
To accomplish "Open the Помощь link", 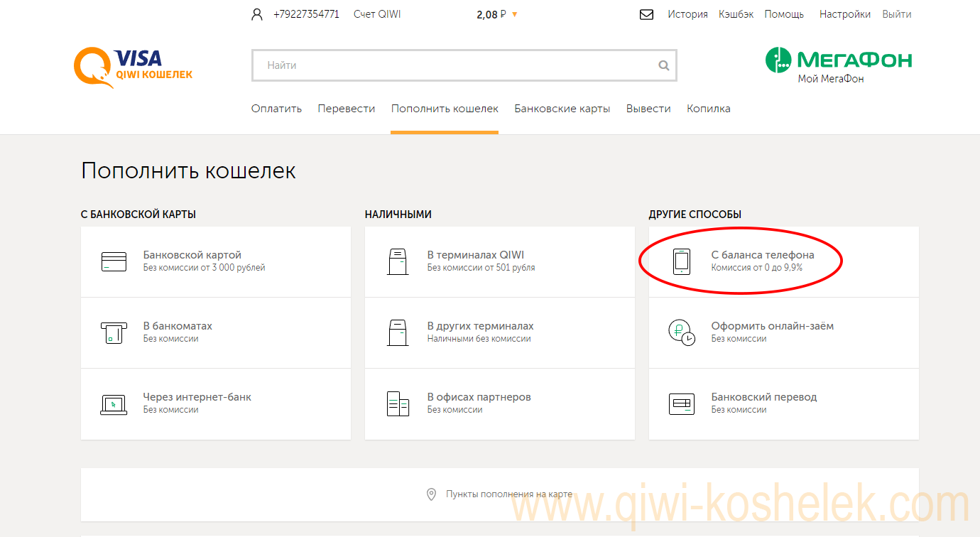I will [x=784, y=14].
